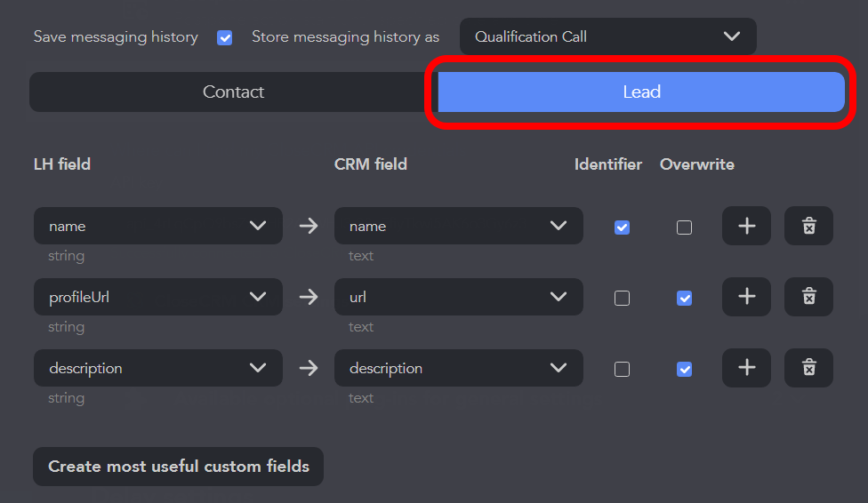The height and width of the screenshot is (503, 868).
Task: Uncheck Identifier for name row
Action: (622, 228)
